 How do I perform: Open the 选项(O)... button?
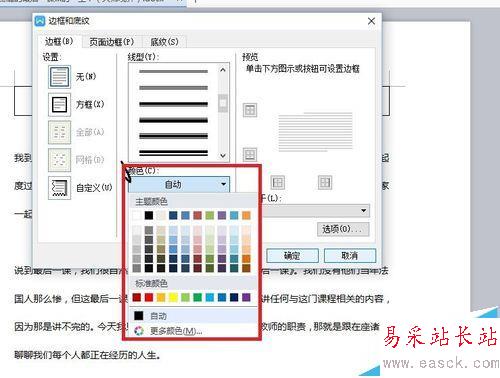[x=343, y=229]
